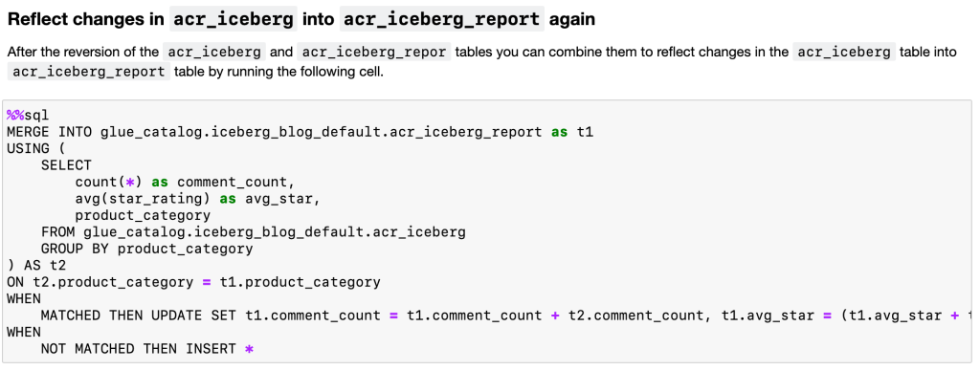Click the FROM glue_catalog...acr_iceberg line

pos(253,232)
